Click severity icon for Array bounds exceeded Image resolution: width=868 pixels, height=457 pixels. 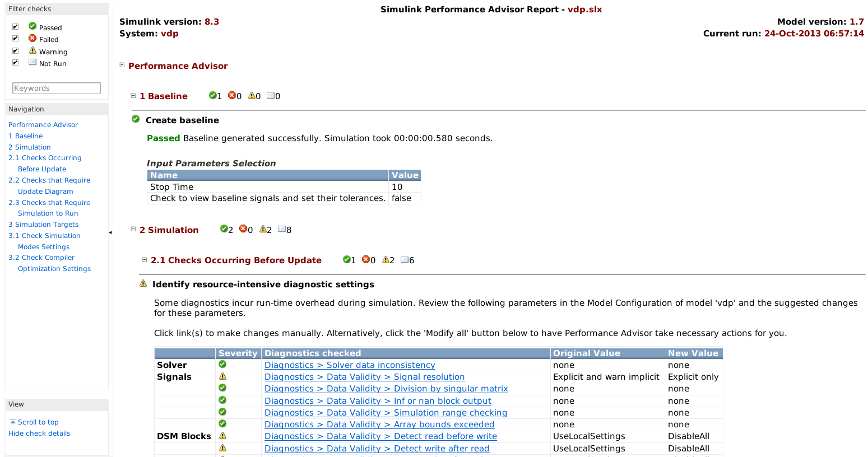[222, 423]
